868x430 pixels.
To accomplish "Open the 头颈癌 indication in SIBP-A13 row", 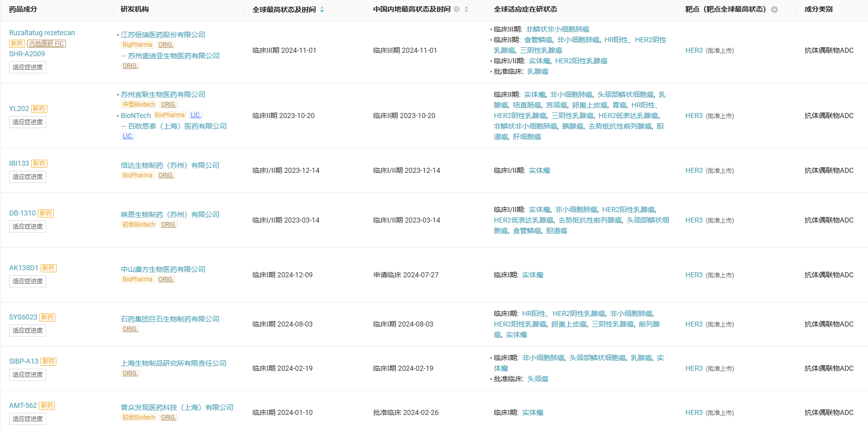I will coord(538,379).
